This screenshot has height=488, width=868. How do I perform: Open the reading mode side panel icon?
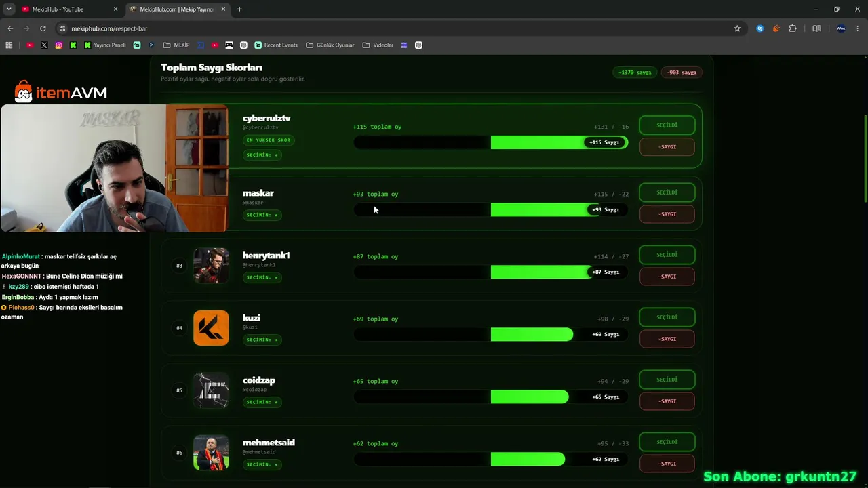coord(817,28)
